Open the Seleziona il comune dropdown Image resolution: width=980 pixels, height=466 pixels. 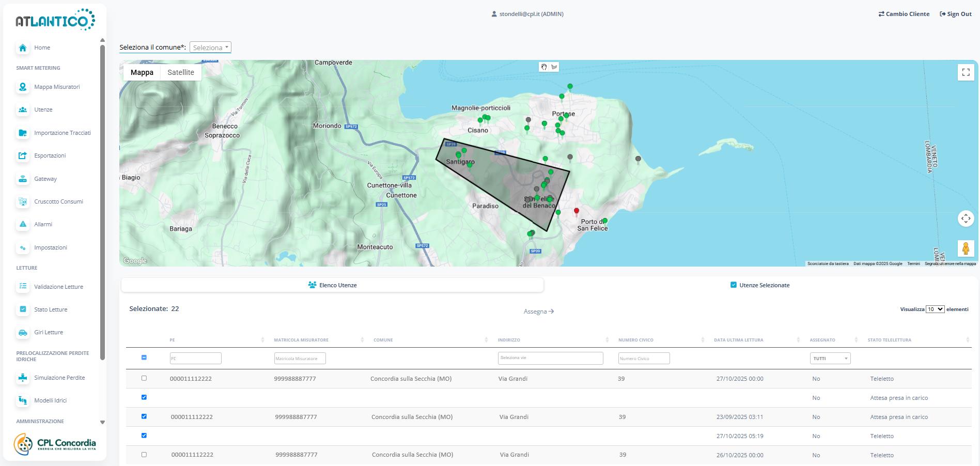(210, 48)
